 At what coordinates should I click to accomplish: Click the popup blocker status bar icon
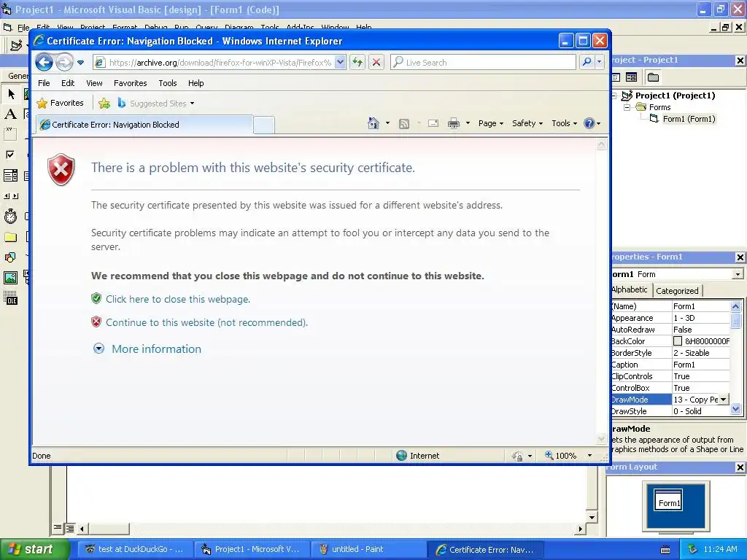(x=517, y=456)
